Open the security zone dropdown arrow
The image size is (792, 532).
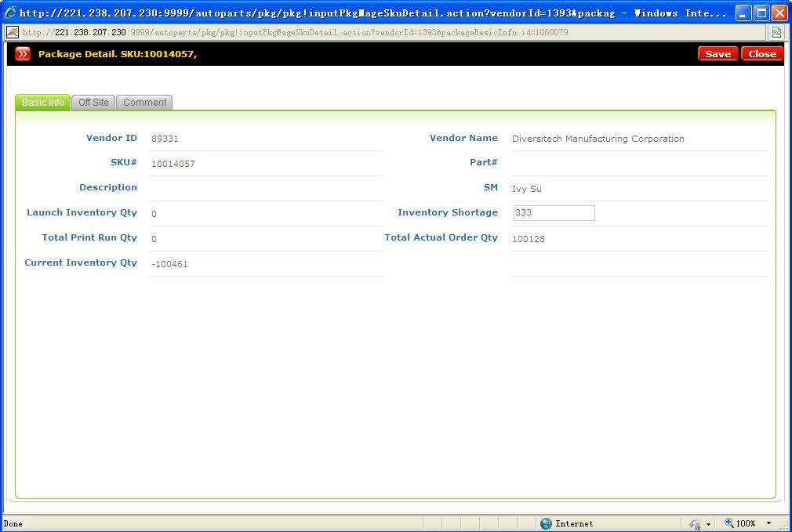709,523
